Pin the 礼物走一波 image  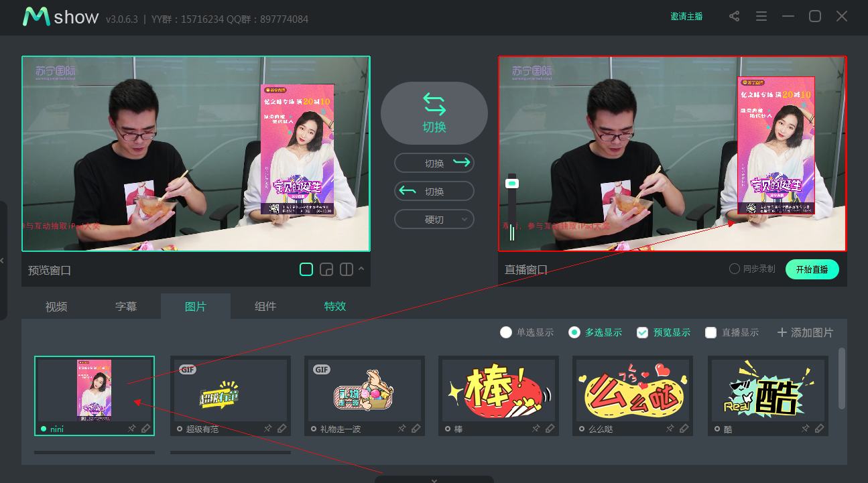402,429
